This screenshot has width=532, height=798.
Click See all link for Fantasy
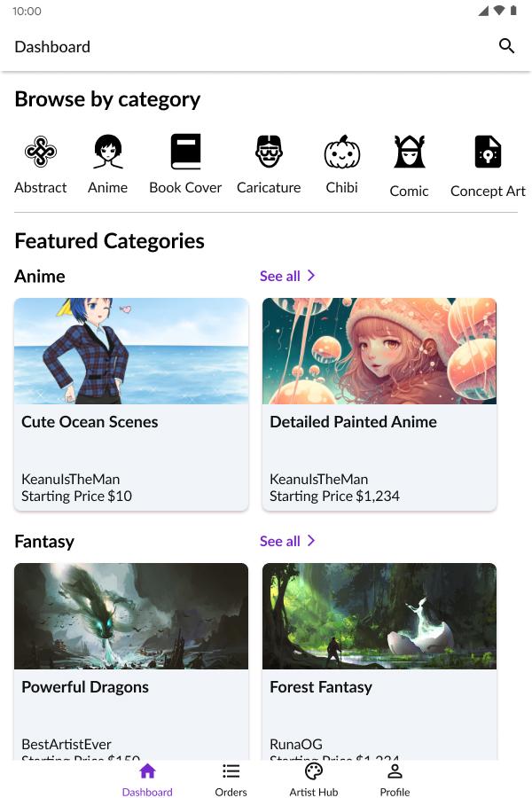[280, 541]
